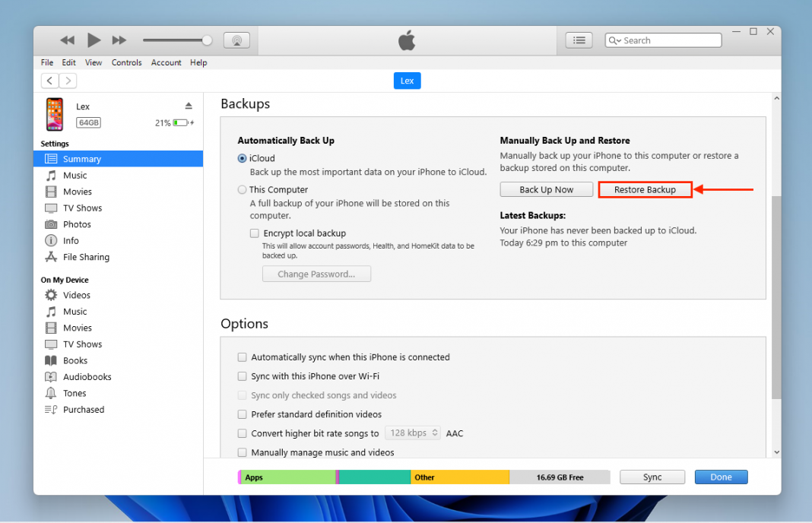Click the forward navigation chevron
Image resolution: width=812 pixels, height=523 pixels.
click(68, 80)
